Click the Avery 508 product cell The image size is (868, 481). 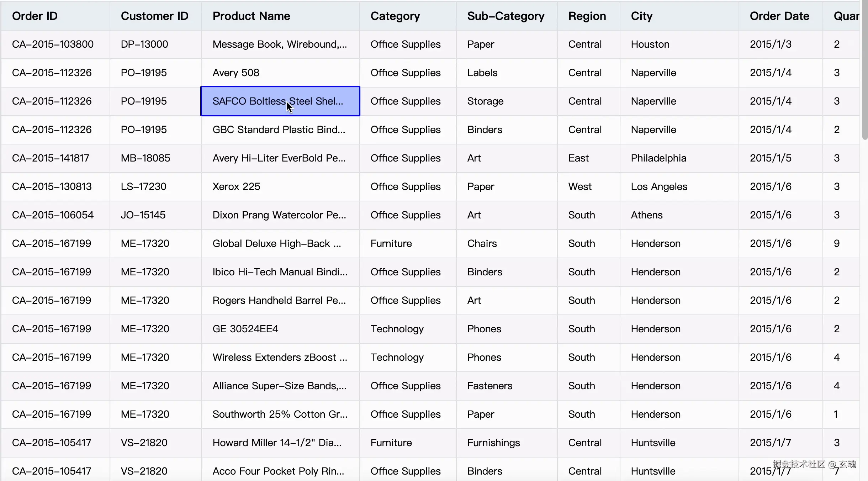click(236, 73)
